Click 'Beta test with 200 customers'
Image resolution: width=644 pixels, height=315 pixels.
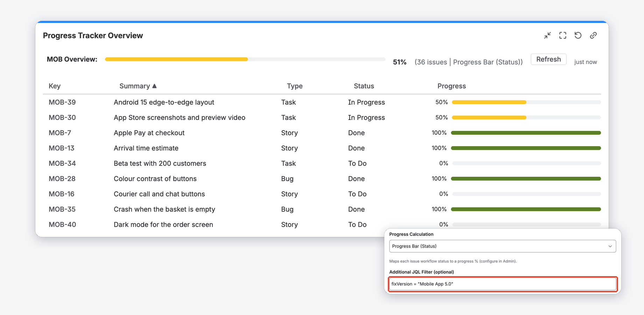(160, 163)
